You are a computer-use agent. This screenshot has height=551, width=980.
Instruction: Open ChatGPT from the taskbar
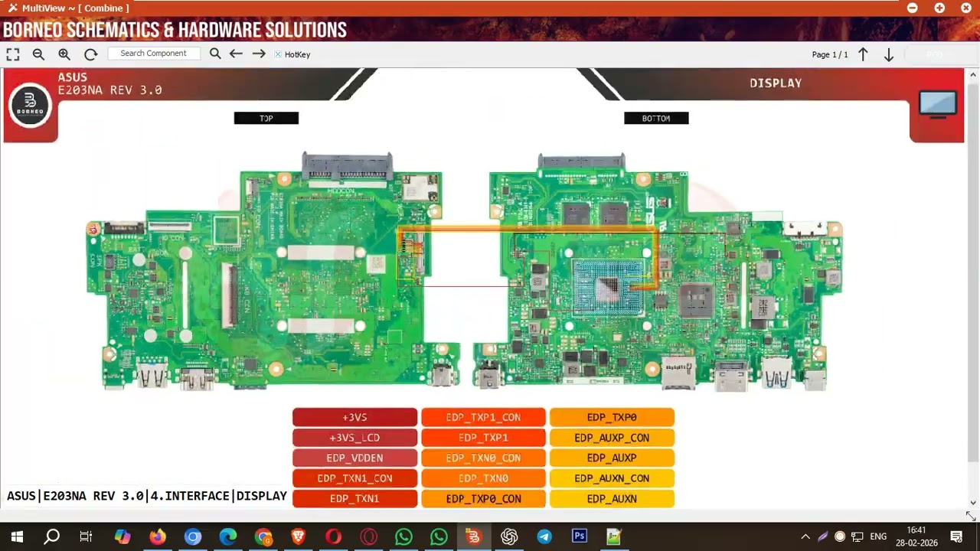509,536
